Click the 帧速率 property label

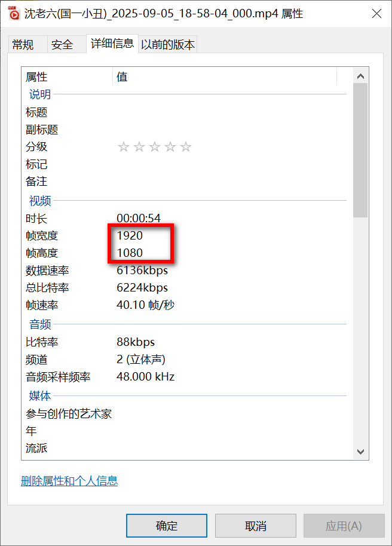42,305
